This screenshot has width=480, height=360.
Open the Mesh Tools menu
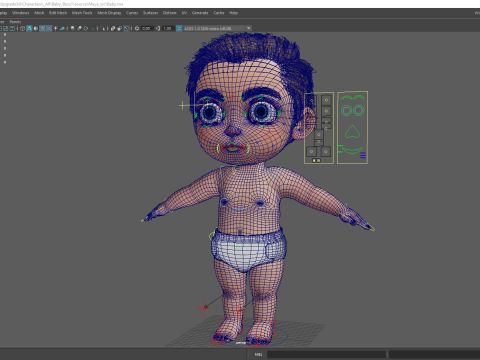82,13
